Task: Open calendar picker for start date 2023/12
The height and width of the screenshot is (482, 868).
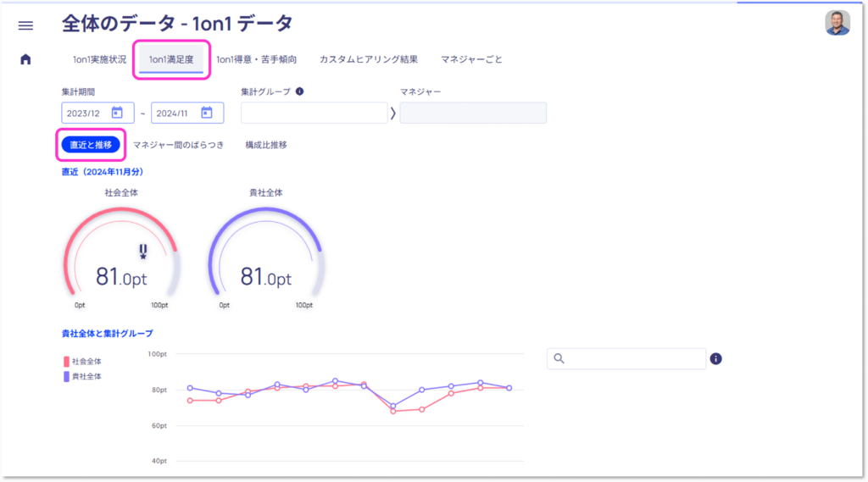Action: [x=117, y=113]
